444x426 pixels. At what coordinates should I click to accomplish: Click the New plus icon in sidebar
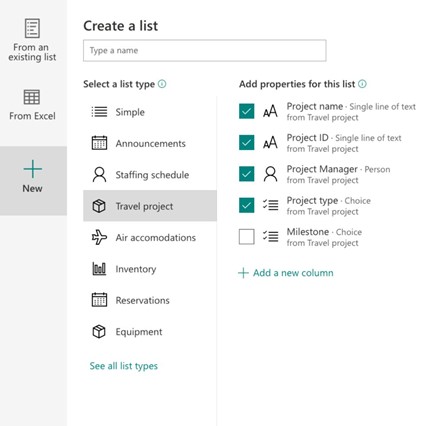[x=33, y=169]
